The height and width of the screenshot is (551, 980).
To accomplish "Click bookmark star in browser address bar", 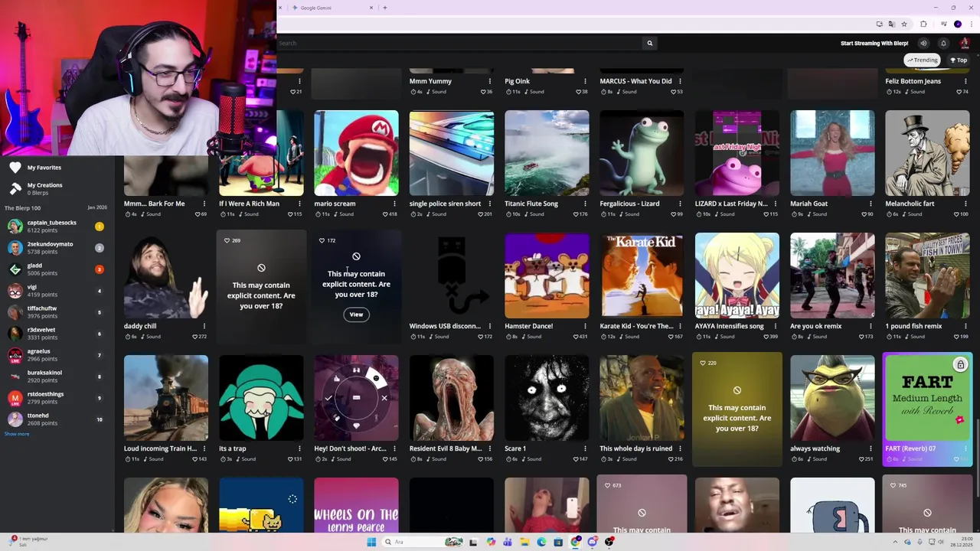I will tap(904, 24).
